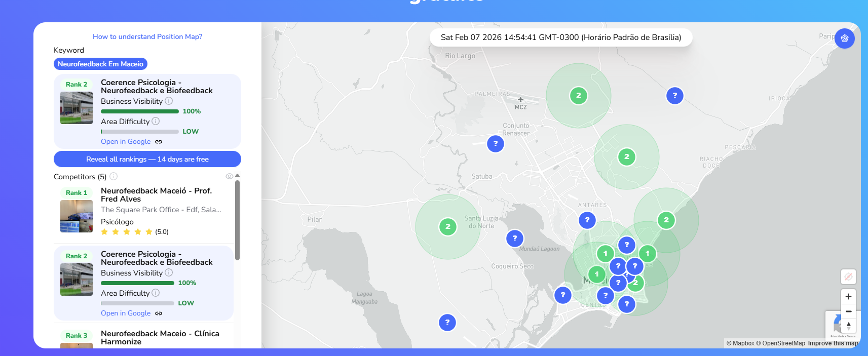Select competitor Neurofeedback Maceió - Prof. Fred Alves
Image resolution: width=868 pixels, height=356 pixels.
click(156, 195)
